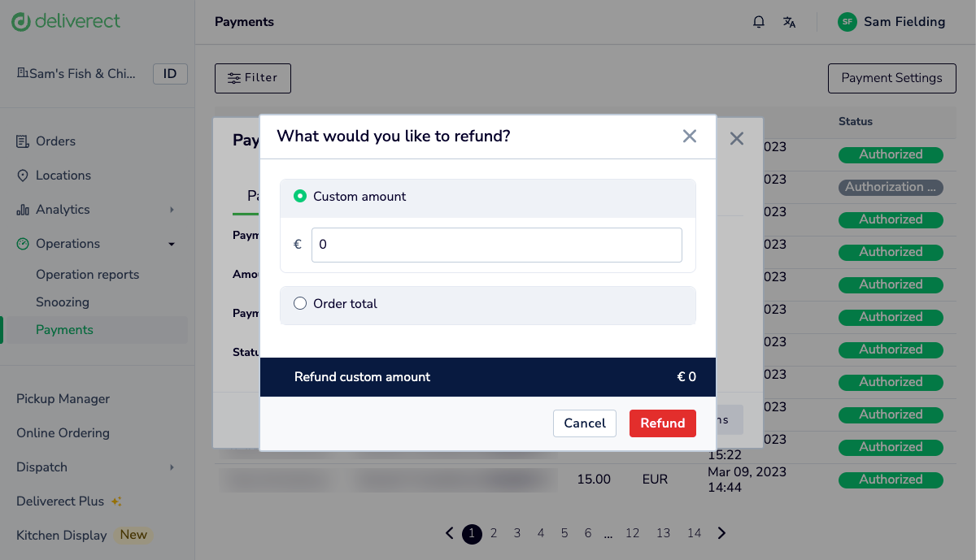Expand the Analytics submenu arrow
Image resolution: width=976 pixels, height=560 pixels.
tap(172, 210)
